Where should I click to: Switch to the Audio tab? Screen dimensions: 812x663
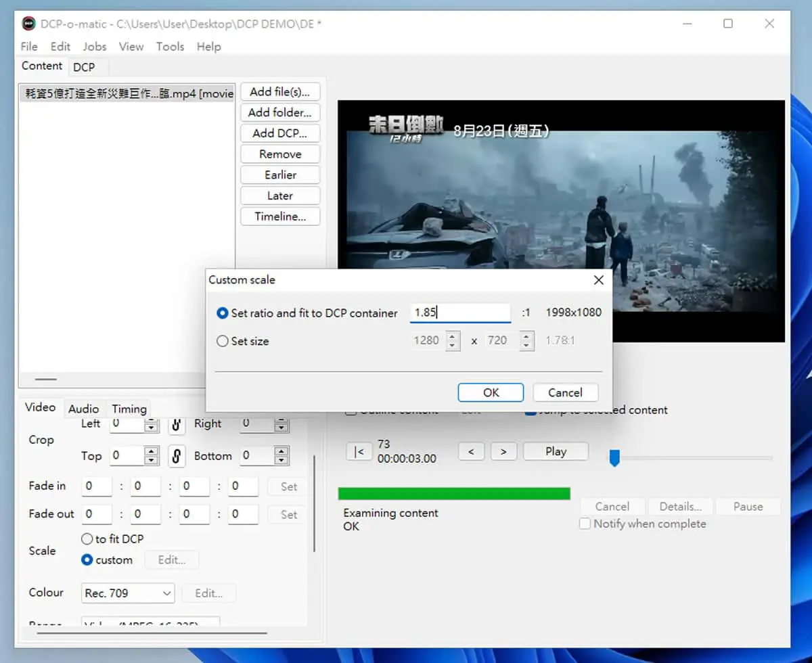pos(84,409)
